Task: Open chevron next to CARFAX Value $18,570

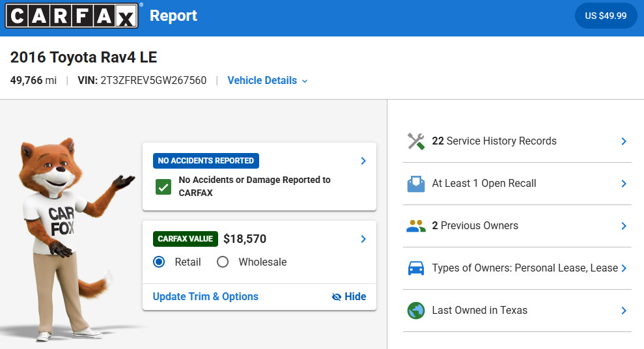Action: 363,239
